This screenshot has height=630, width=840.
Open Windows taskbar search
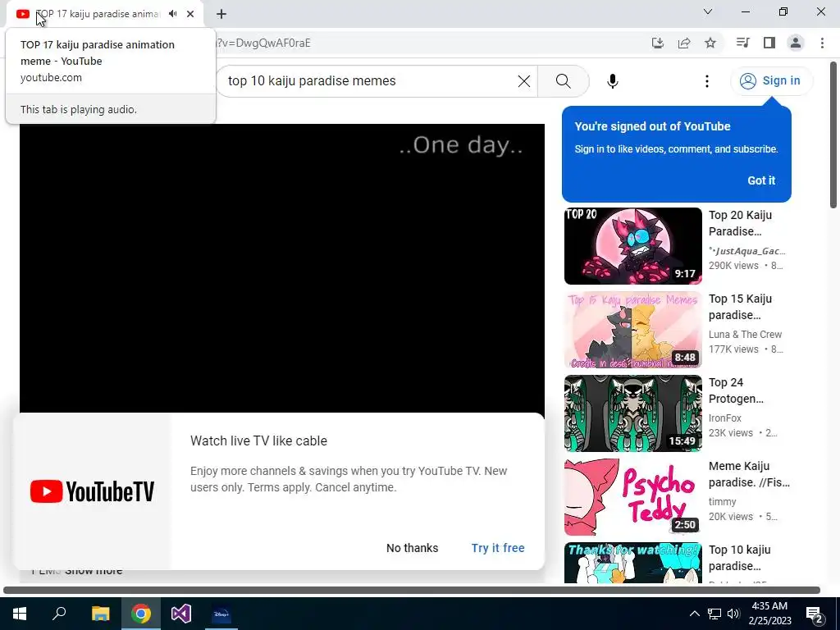pyautogui.click(x=59, y=614)
